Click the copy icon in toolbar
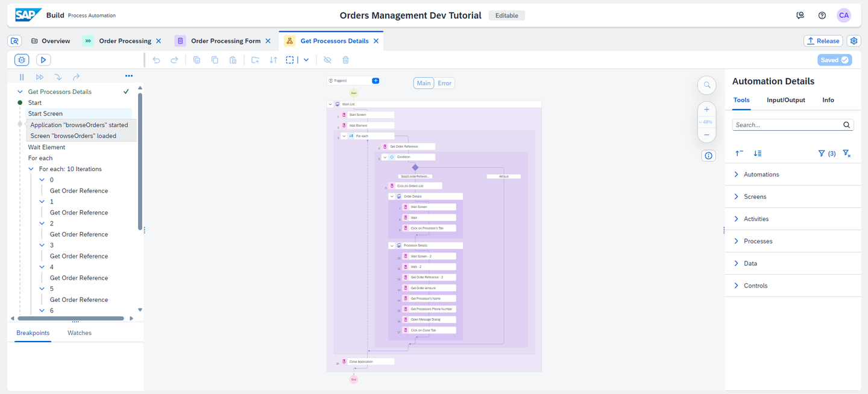Image resolution: width=868 pixels, height=394 pixels. [215, 60]
